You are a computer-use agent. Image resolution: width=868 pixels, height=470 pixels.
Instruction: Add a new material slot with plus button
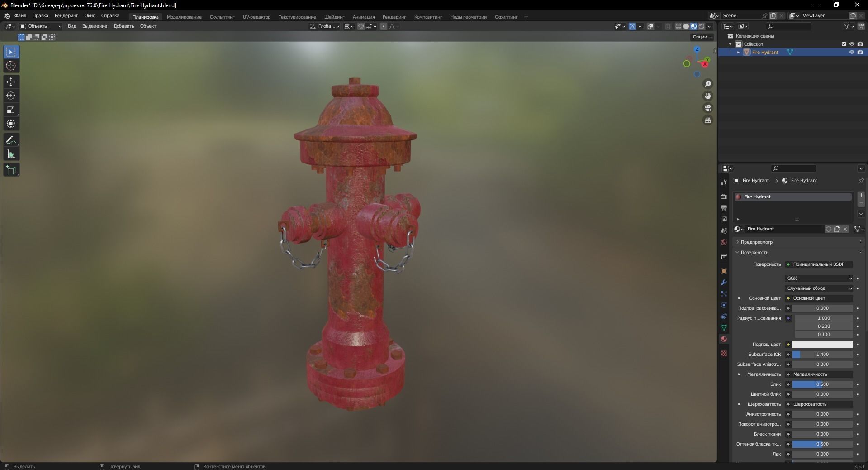[861, 195]
